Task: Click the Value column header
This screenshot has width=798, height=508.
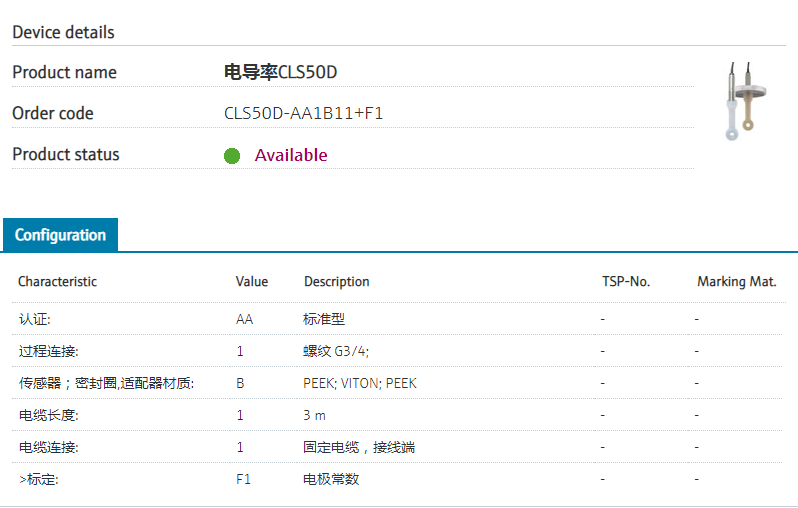Action: pos(252,282)
